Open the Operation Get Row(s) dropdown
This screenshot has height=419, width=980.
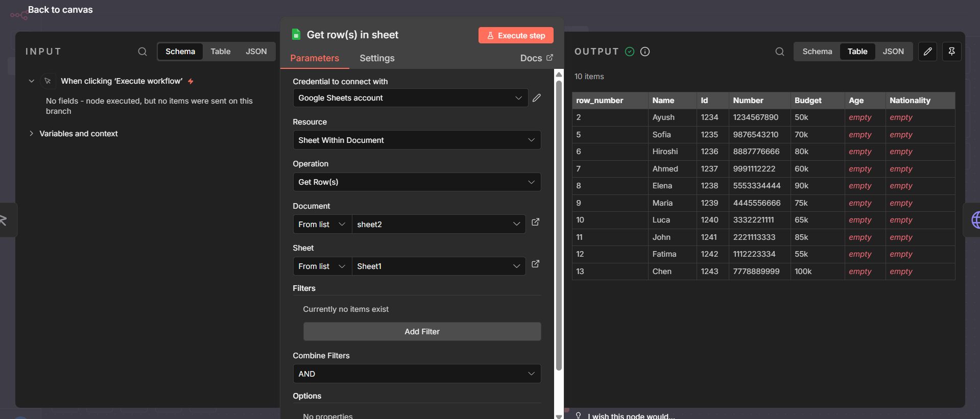coord(417,182)
